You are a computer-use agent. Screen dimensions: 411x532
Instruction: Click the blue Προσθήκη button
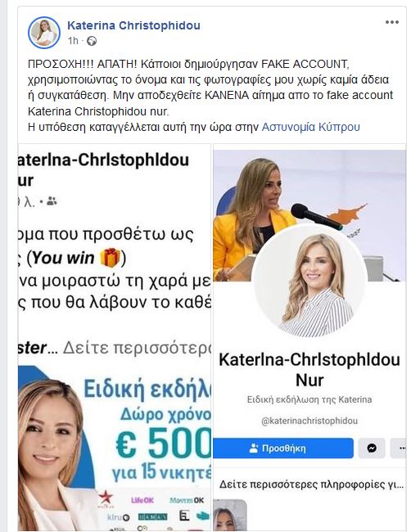click(283, 449)
